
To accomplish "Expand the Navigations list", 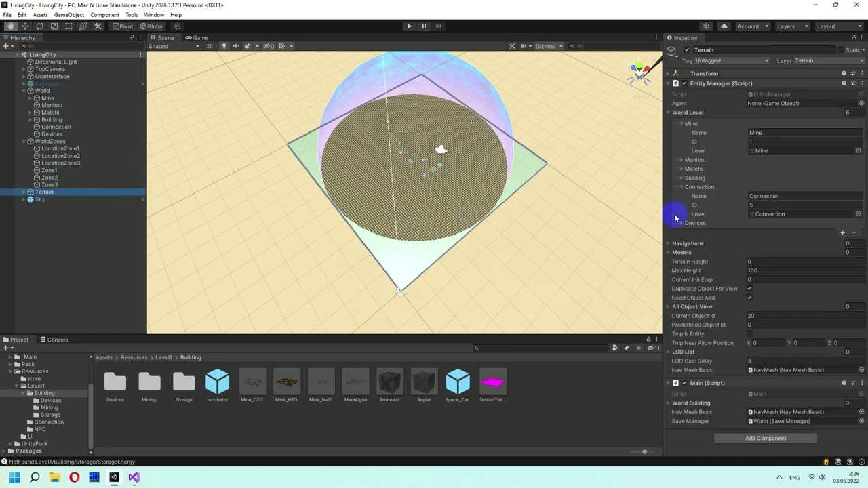I will (x=668, y=243).
